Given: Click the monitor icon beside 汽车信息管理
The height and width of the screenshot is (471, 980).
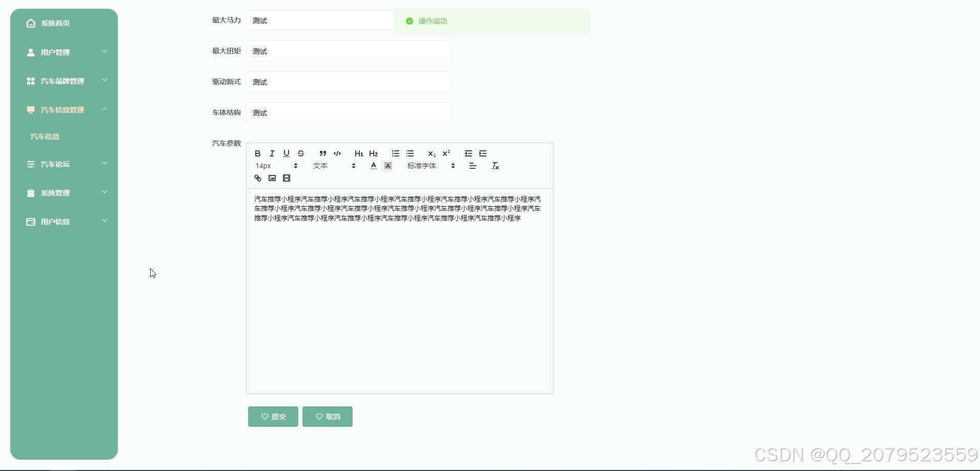Looking at the screenshot, I should click(x=31, y=110).
